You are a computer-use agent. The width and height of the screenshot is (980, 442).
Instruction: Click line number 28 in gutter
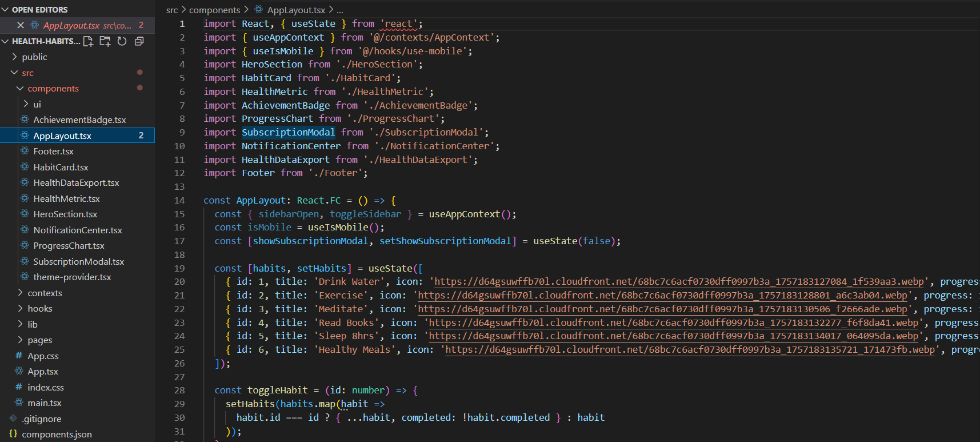point(179,390)
